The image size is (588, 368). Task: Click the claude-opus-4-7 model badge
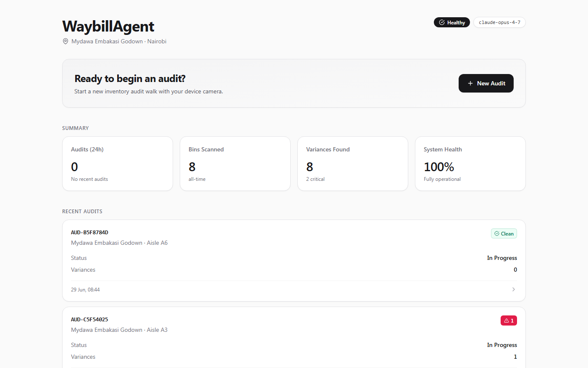(x=499, y=22)
